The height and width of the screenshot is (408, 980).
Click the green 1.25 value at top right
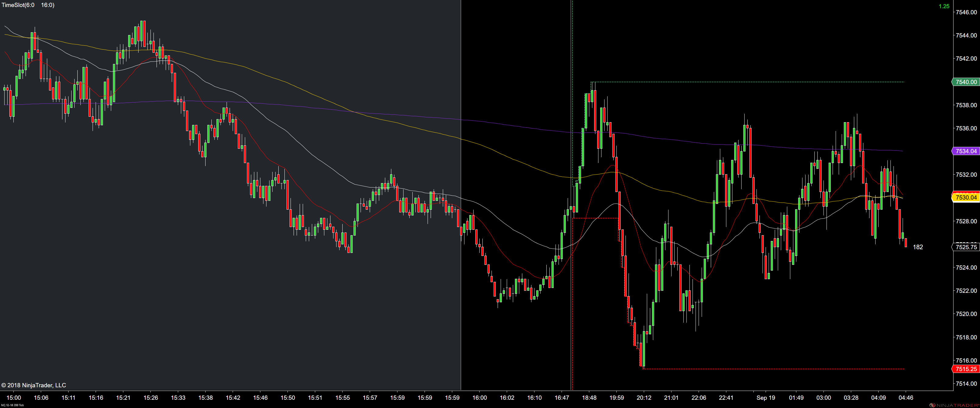(944, 6)
